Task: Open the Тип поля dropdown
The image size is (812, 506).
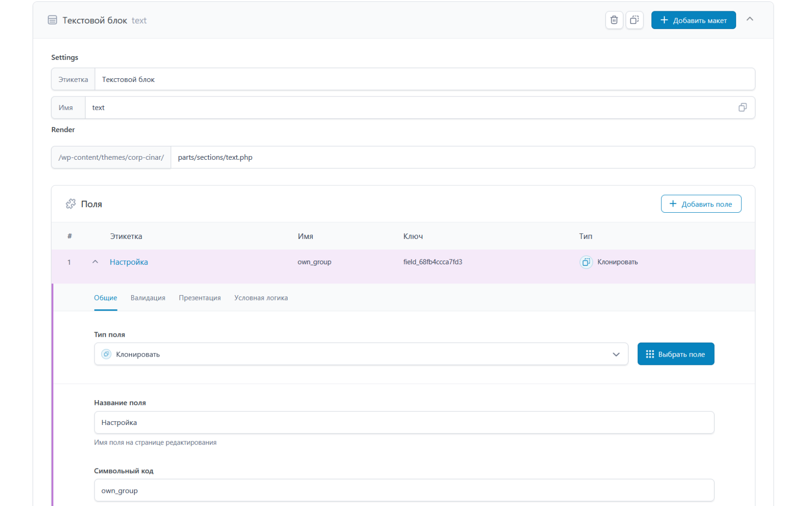Action: pos(616,354)
